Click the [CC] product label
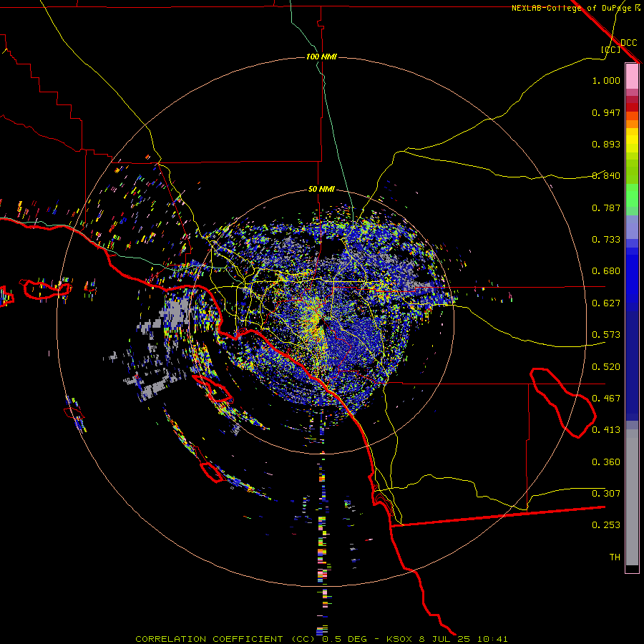The height and width of the screenshot is (644, 644). [x=610, y=49]
